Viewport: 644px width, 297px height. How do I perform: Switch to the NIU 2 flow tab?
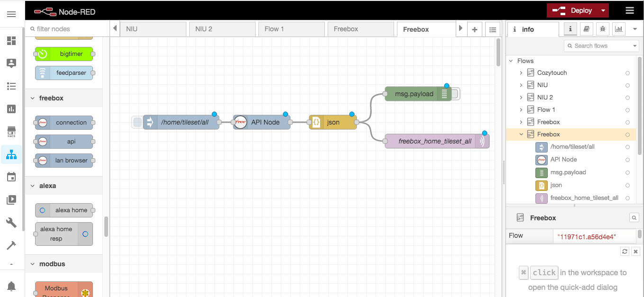coord(222,29)
